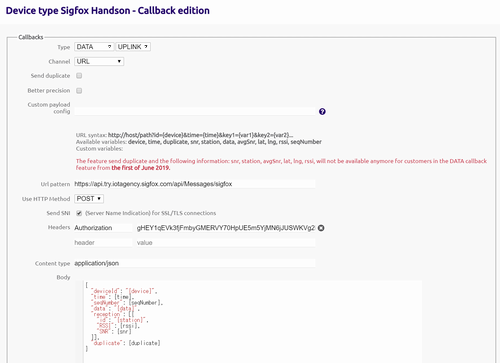Click the 'Body' label

click(x=63, y=277)
